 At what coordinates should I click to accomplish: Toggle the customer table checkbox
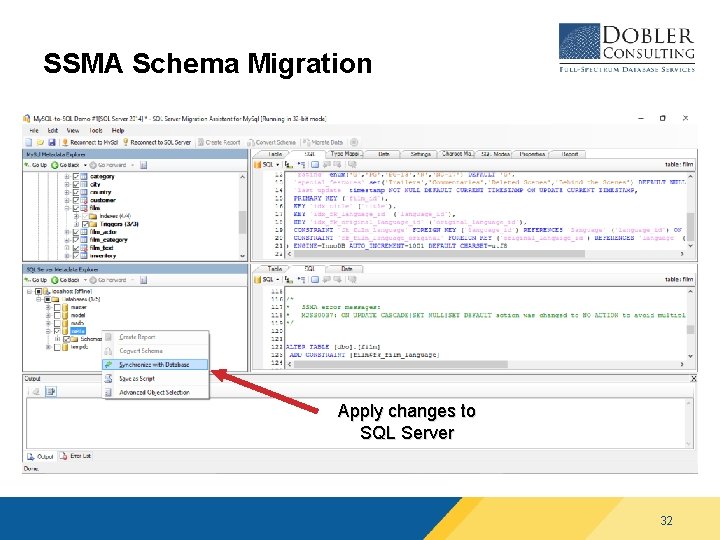click(76, 200)
